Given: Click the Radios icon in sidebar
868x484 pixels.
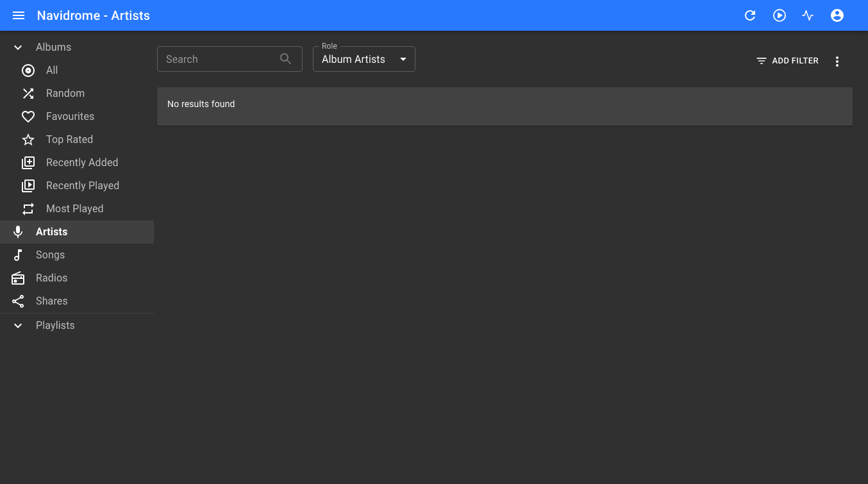Looking at the screenshot, I should 18,278.
